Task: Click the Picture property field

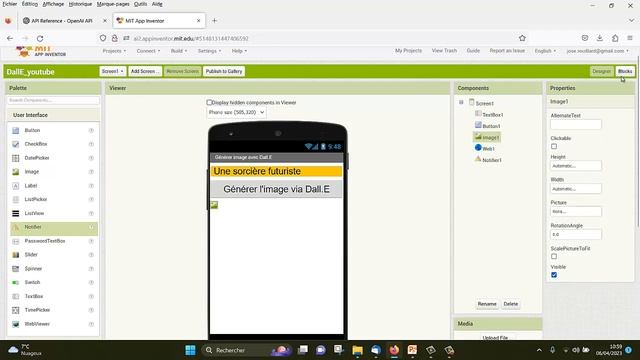Action: click(x=576, y=212)
